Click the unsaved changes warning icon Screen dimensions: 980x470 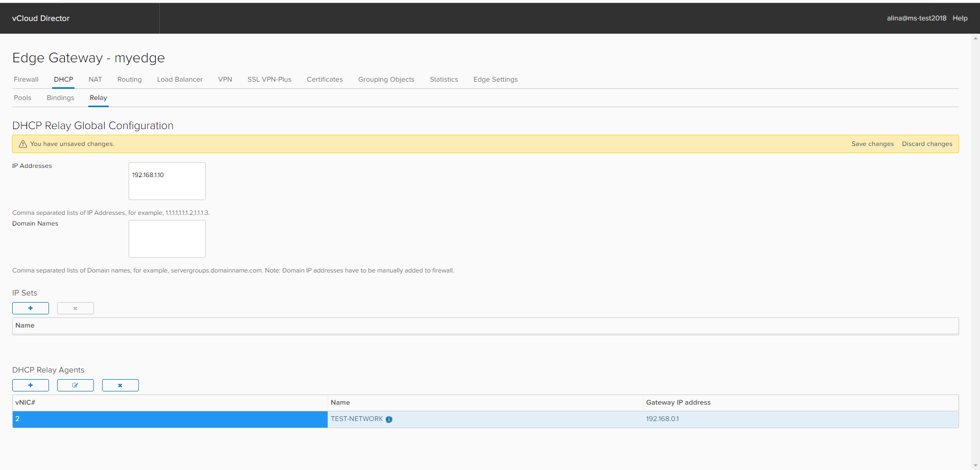pyautogui.click(x=23, y=144)
